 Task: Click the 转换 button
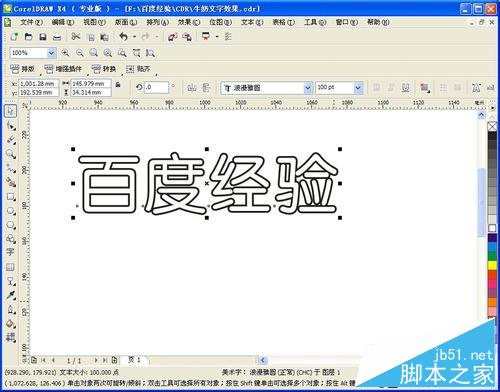click(104, 69)
